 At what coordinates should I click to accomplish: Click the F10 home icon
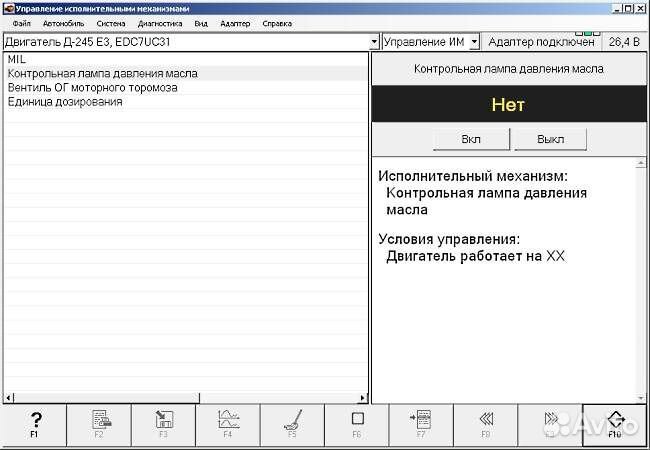(615, 422)
